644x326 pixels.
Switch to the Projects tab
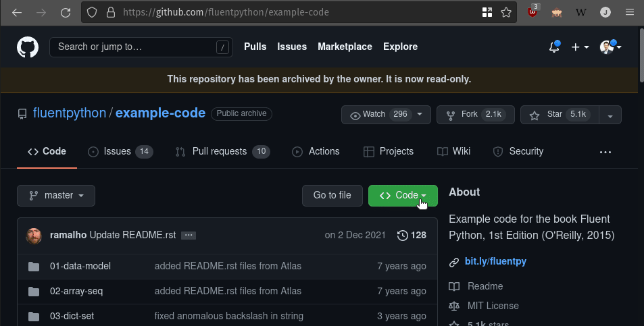[389, 151]
